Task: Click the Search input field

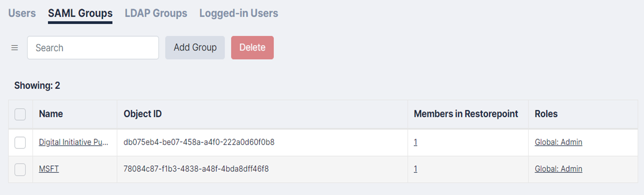Action: 93,48
